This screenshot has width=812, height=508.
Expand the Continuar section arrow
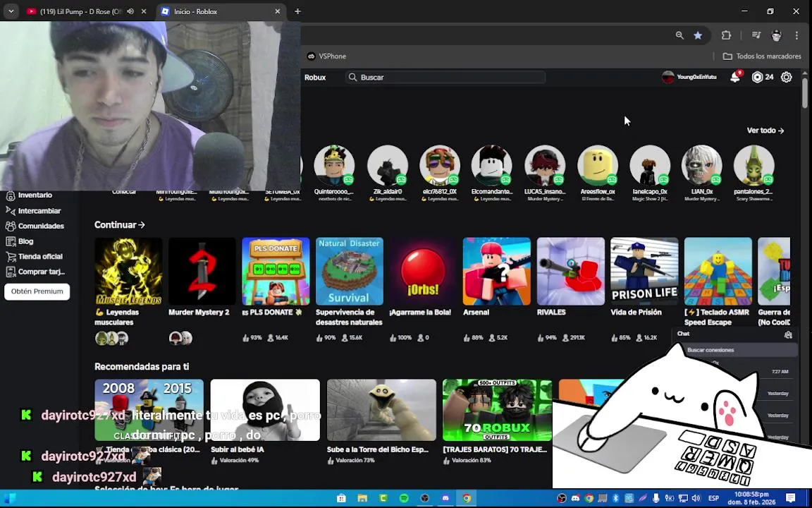(142, 225)
